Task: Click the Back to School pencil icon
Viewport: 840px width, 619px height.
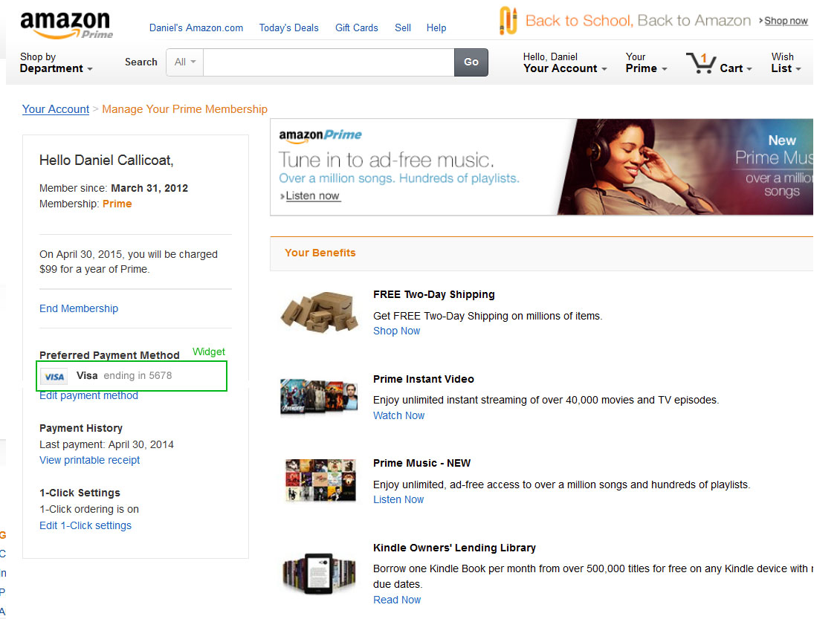Action: [x=508, y=20]
